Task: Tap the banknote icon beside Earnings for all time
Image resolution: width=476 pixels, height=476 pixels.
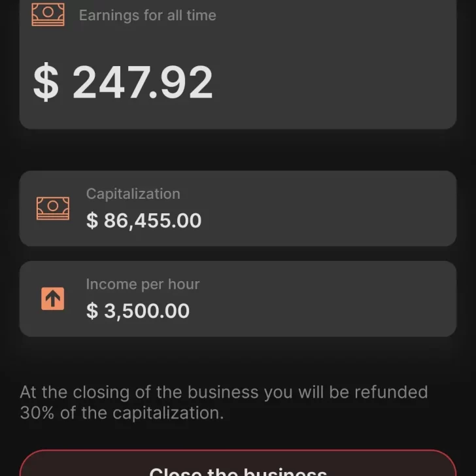Action: (x=48, y=14)
